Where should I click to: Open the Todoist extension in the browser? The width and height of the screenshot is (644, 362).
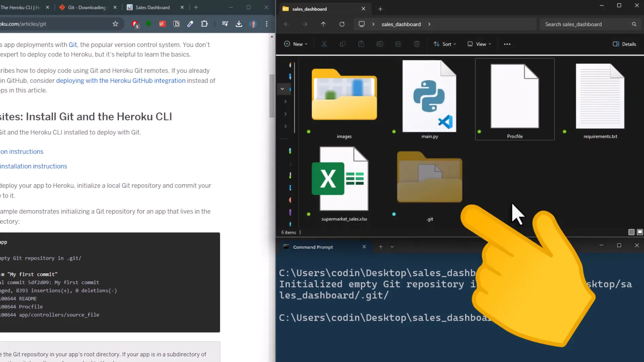coord(162,24)
